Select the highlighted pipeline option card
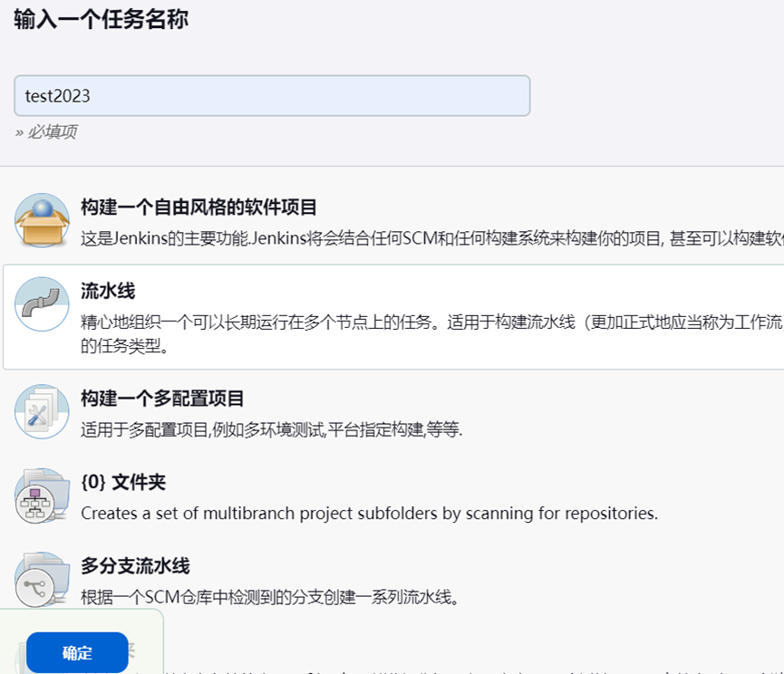The width and height of the screenshot is (784, 674). tap(392, 308)
